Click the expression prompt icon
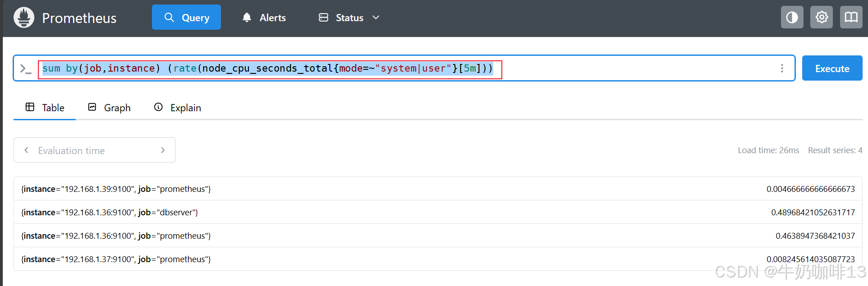The width and height of the screenshot is (868, 286). (x=26, y=68)
